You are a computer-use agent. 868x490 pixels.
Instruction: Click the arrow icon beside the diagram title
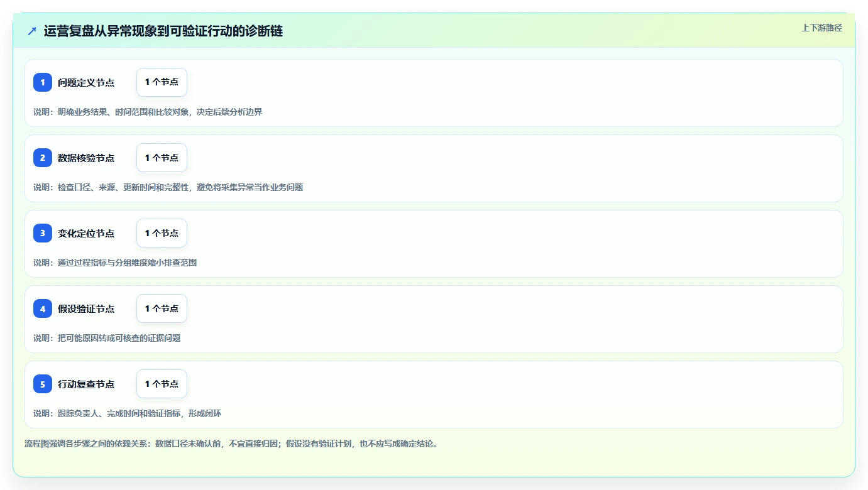(32, 31)
